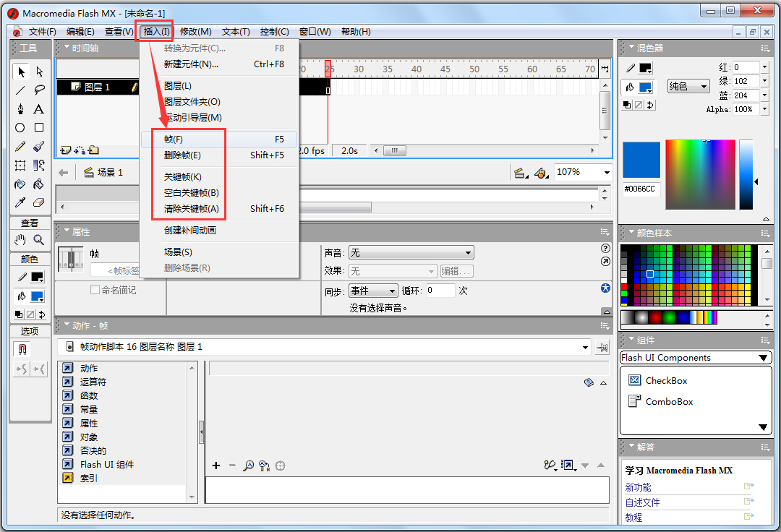The height and width of the screenshot is (532, 781).
Task: Click Add Motion Guide icon below timeline
Action: tap(80, 150)
